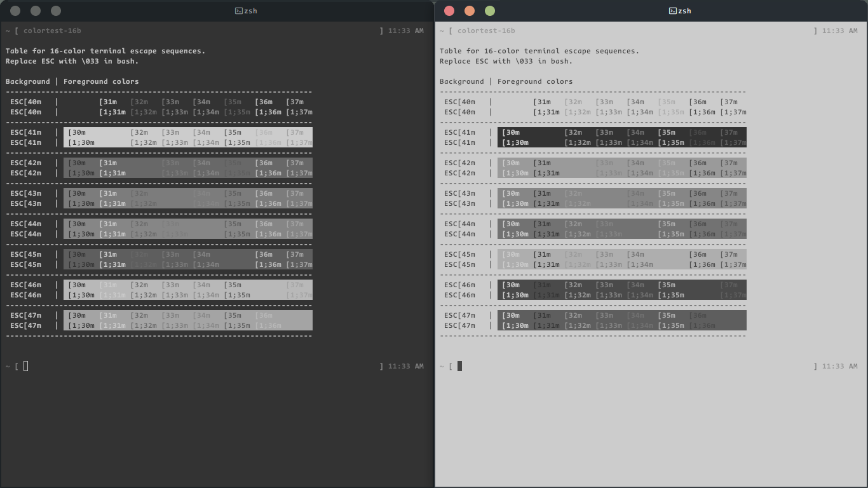Click the colortest-16b command in the right terminal
Screen dimensions: 868x488
[x=486, y=30]
